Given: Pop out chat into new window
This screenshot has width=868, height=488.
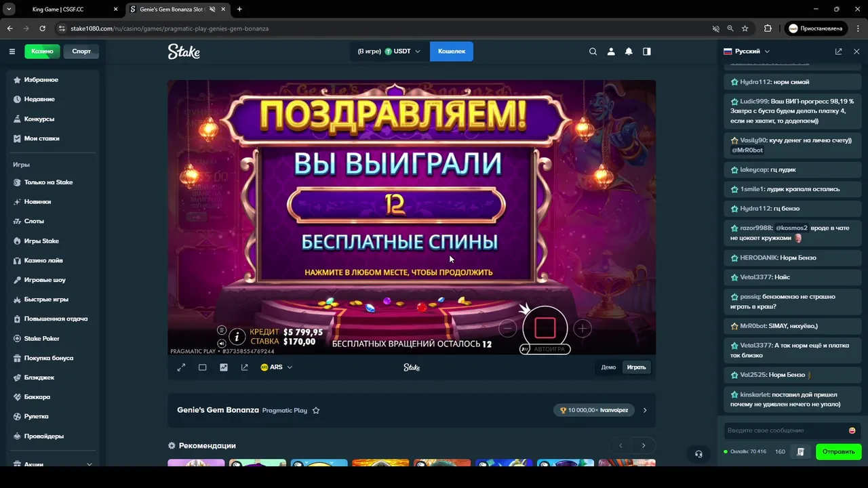Looking at the screenshot, I should coord(839,52).
